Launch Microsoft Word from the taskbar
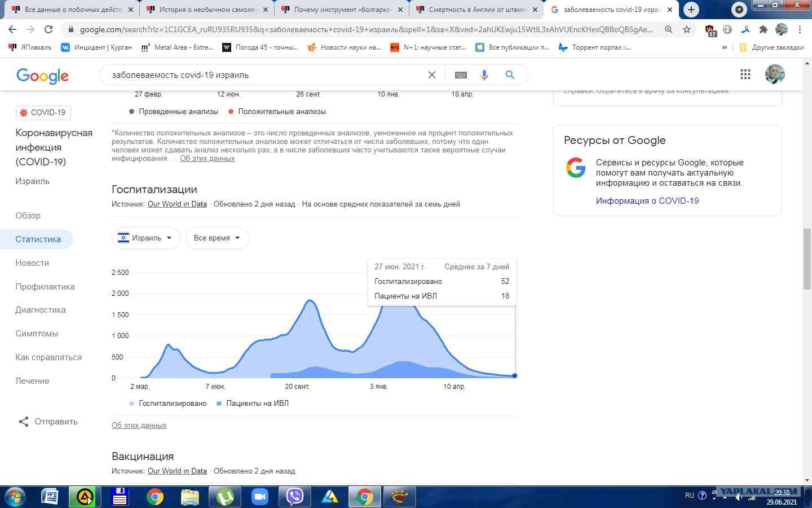 click(50, 497)
